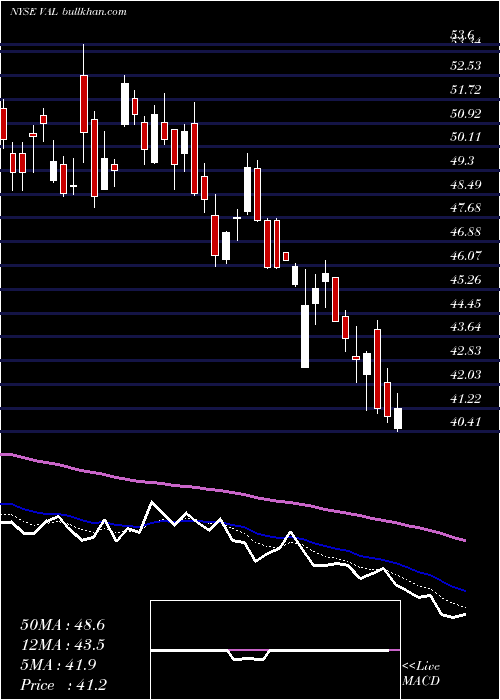This screenshot has height=700, width=500.
Task: Click the 50MA : 48.6 readout
Action: click(62, 625)
